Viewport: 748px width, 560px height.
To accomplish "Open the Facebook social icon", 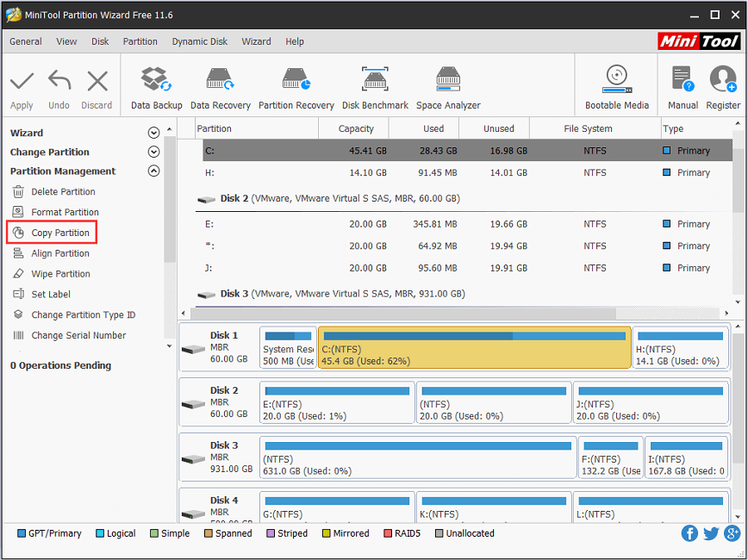I will point(689,533).
